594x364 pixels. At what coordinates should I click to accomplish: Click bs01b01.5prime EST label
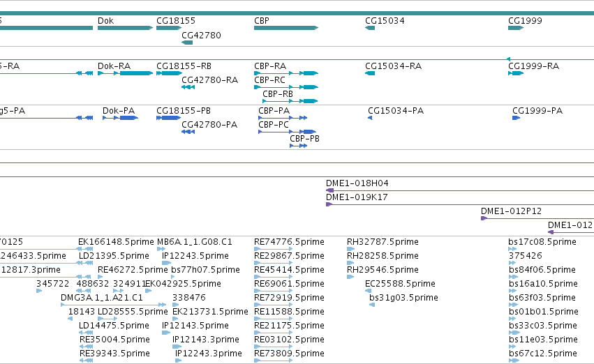tap(543, 312)
